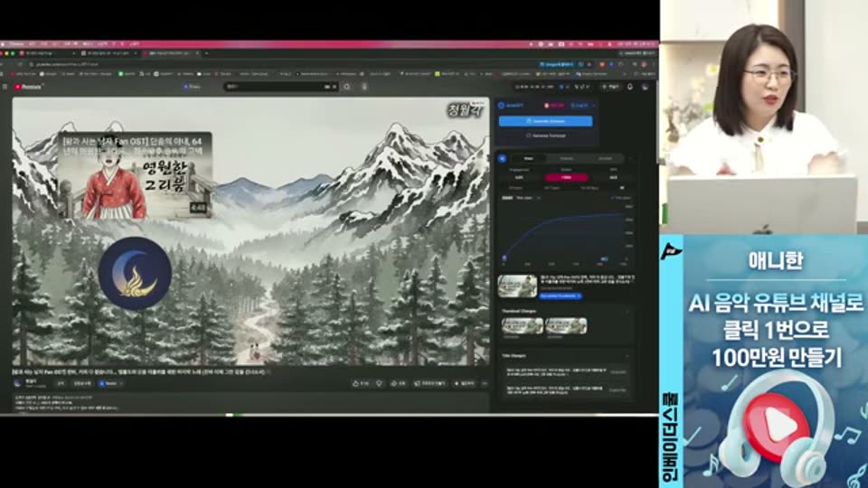Click the blue badge under suggested video title
868x488 pixels.
[x=561, y=296]
